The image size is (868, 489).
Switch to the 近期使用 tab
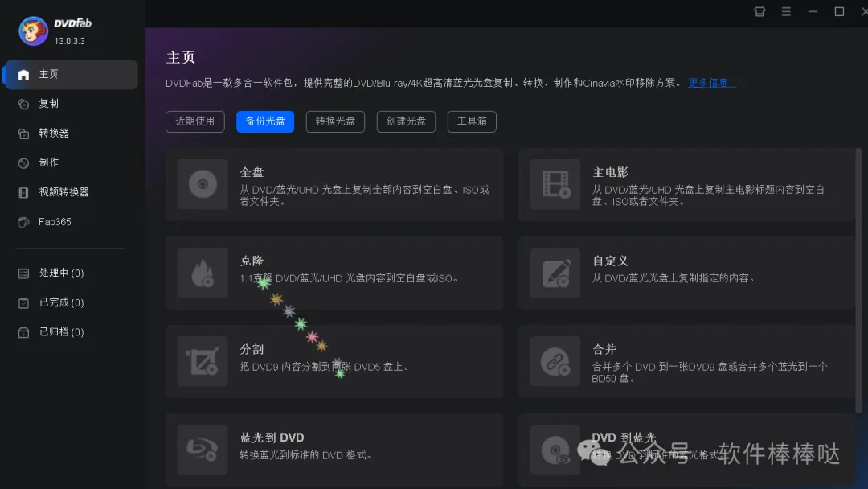coord(194,121)
